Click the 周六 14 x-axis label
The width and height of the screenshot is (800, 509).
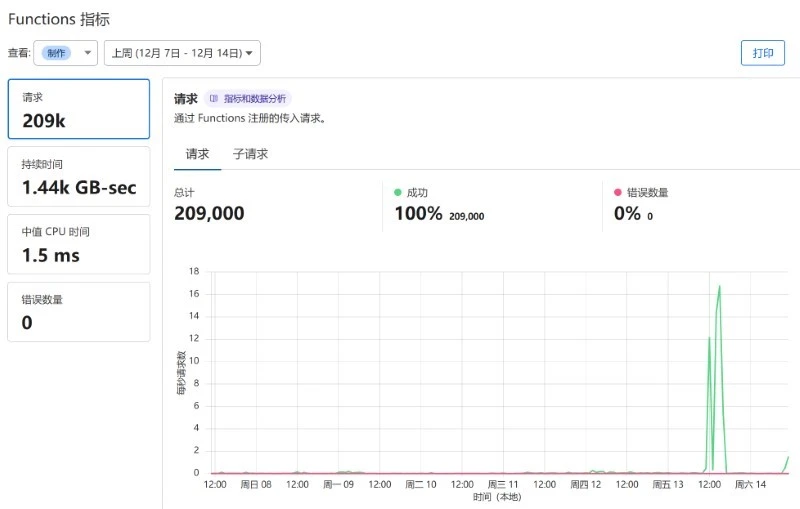pos(750,485)
